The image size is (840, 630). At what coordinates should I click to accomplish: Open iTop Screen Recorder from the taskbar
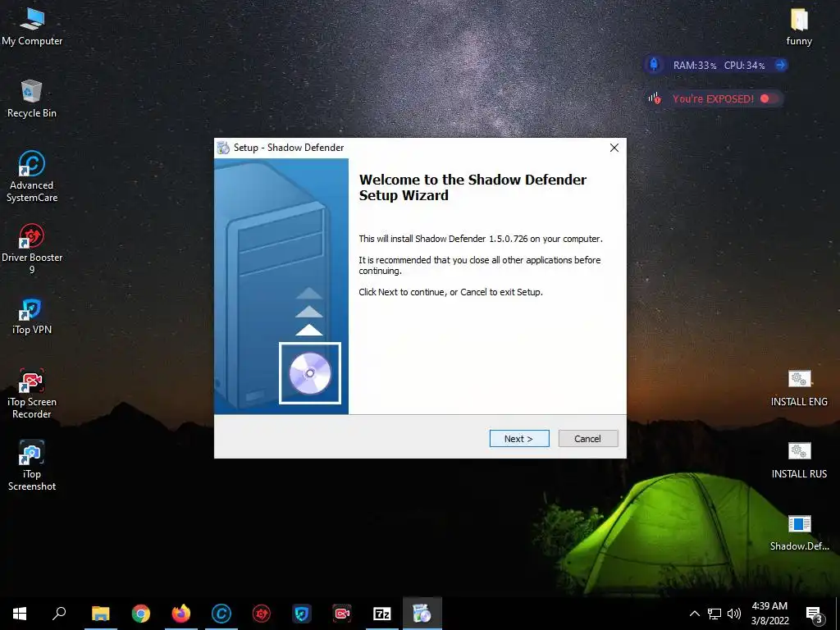(342, 614)
